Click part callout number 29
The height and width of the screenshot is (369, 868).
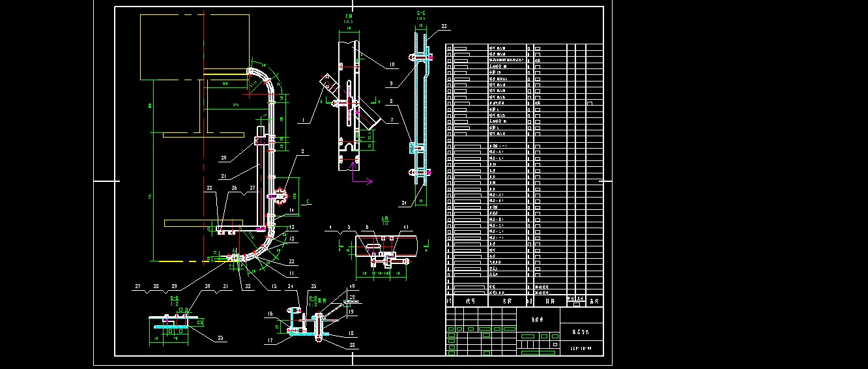[174, 286]
